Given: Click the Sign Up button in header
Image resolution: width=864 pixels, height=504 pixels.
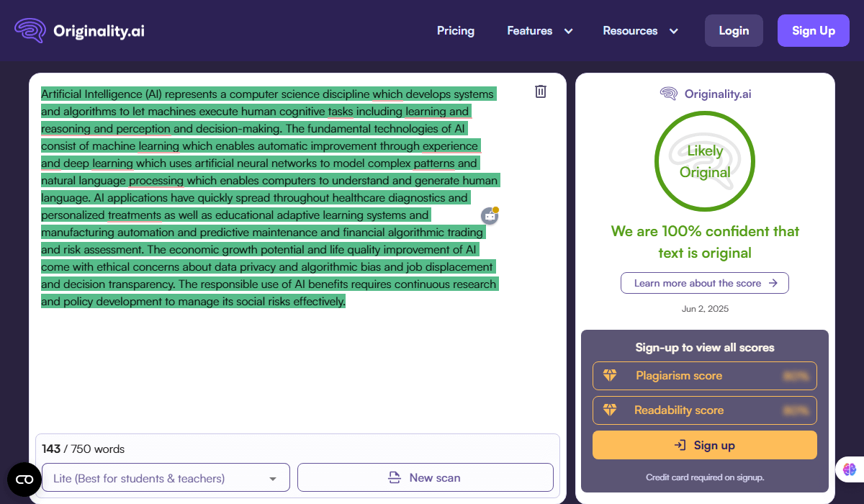Looking at the screenshot, I should [814, 31].
